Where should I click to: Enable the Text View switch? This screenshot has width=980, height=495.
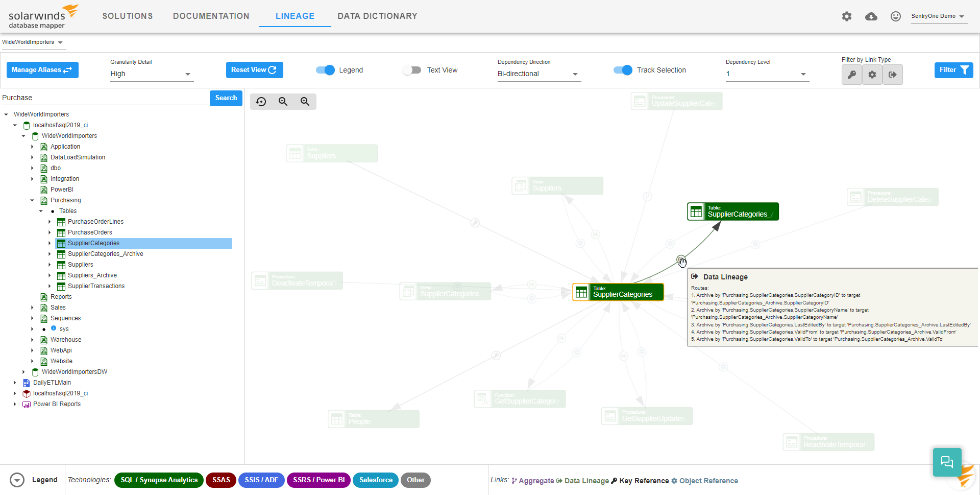411,70
